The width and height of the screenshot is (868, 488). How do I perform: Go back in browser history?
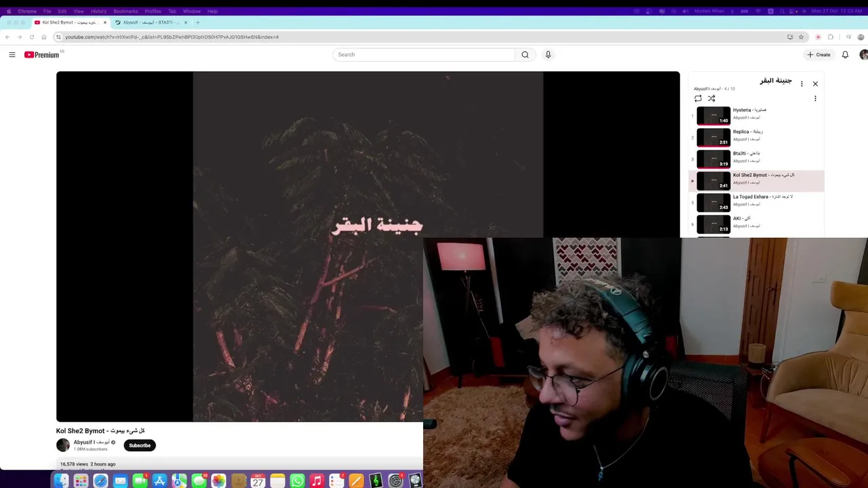click(7, 37)
